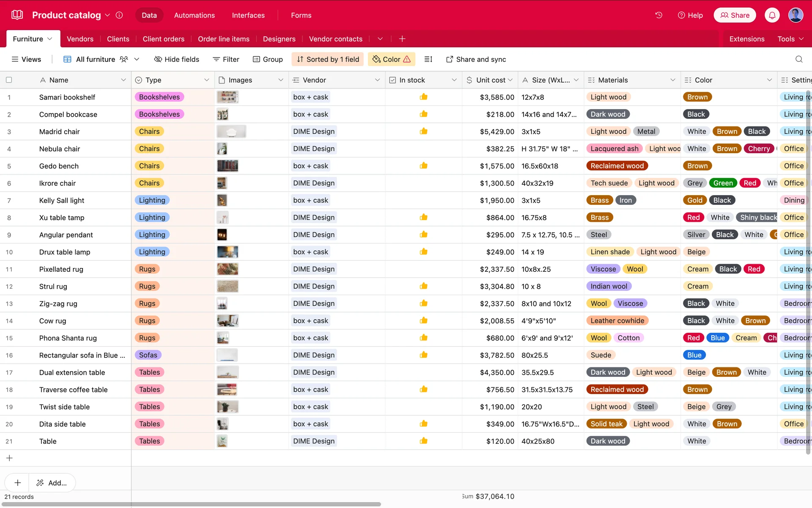812x508 pixels.
Task: Open the base history clock icon
Action: tap(658, 15)
